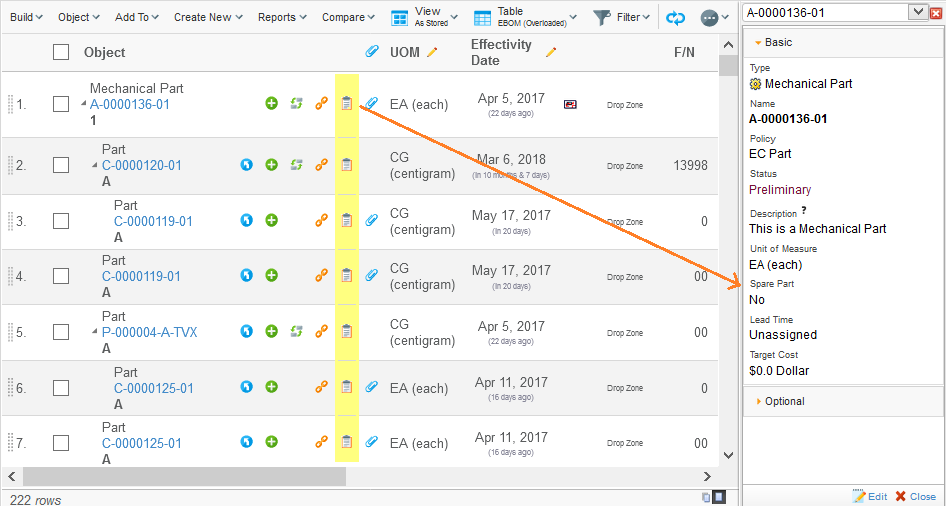946x506 pixels.
Task: Open the Compare menu
Action: click(348, 17)
